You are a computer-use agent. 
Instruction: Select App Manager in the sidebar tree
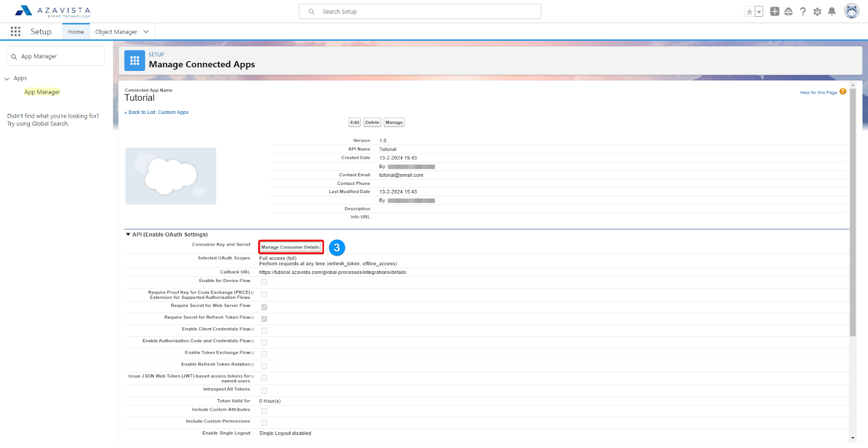pyautogui.click(x=42, y=92)
